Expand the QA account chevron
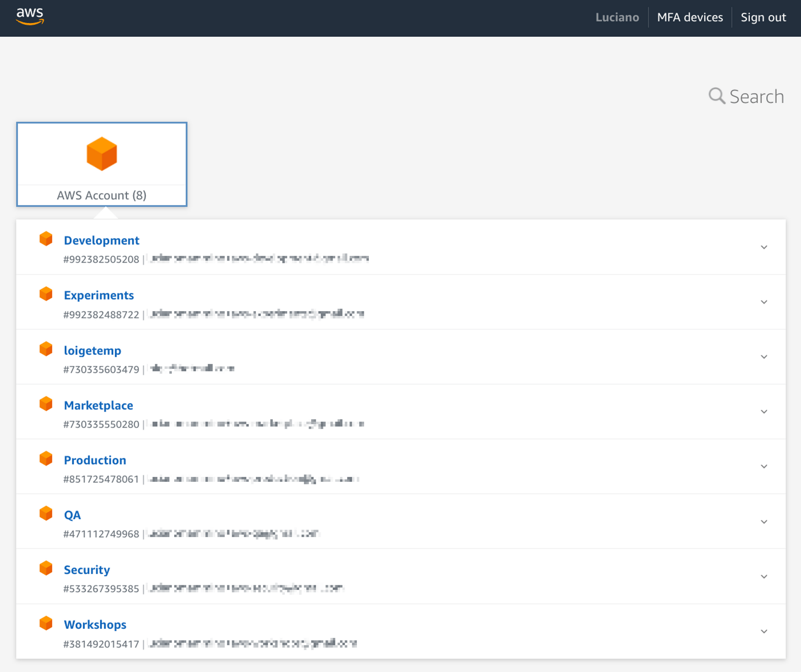 tap(764, 522)
